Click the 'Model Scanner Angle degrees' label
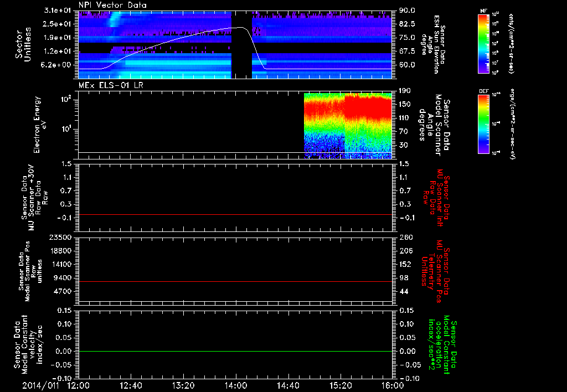 pos(434,125)
